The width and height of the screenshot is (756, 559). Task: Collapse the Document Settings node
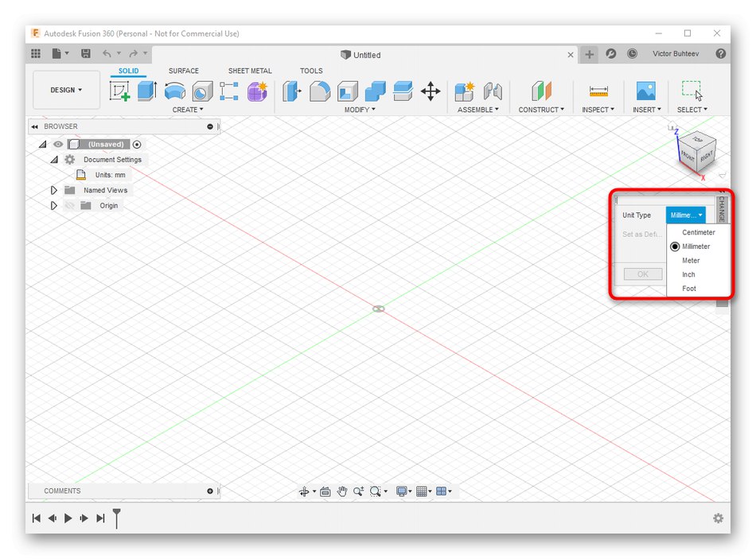[54, 160]
